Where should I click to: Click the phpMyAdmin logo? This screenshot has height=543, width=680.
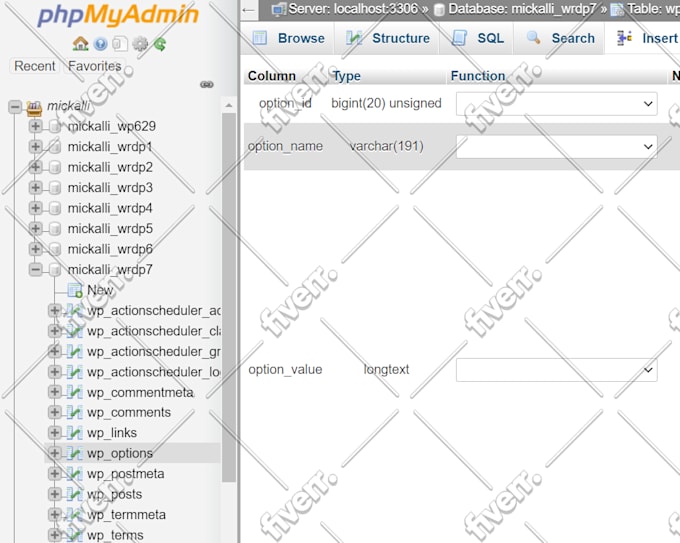point(118,15)
